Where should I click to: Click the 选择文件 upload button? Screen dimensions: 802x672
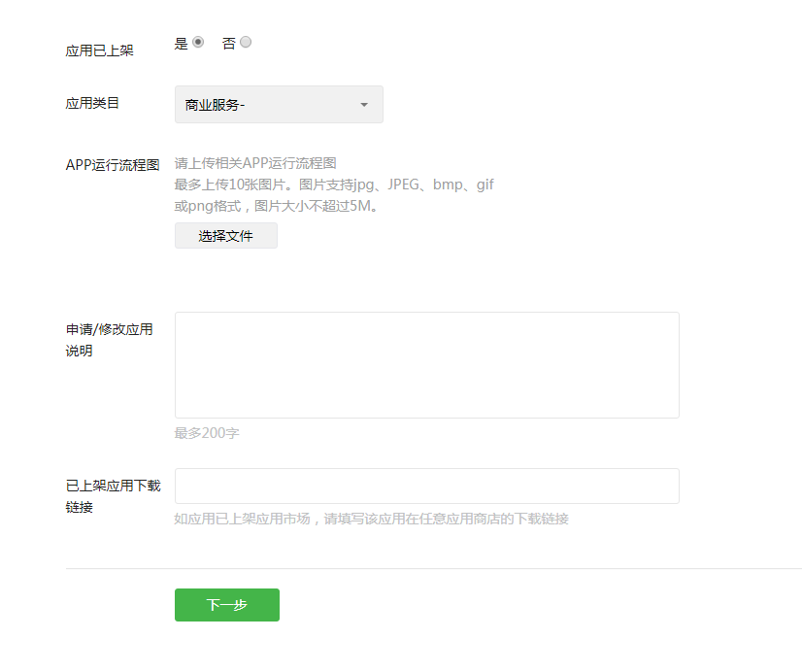(x=225, y=236)
